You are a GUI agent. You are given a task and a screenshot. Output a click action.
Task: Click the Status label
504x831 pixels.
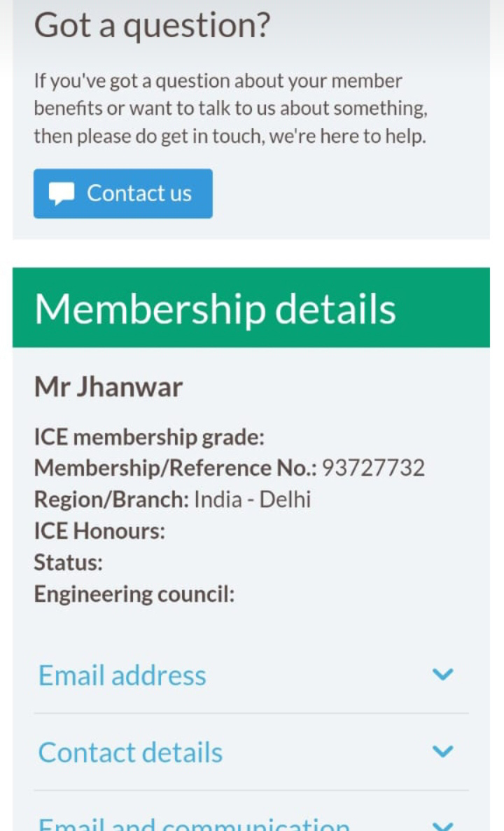[69, 563]
